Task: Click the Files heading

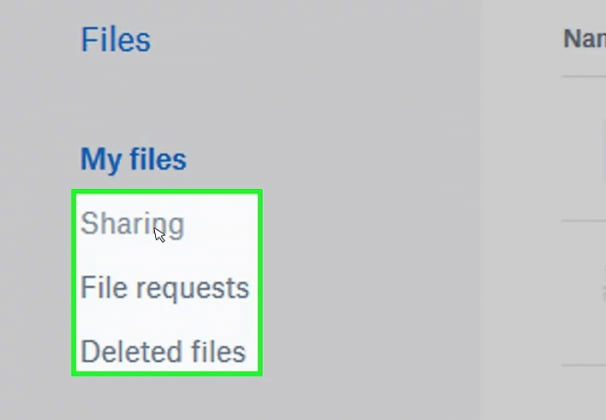Action: tap(115, 40)
